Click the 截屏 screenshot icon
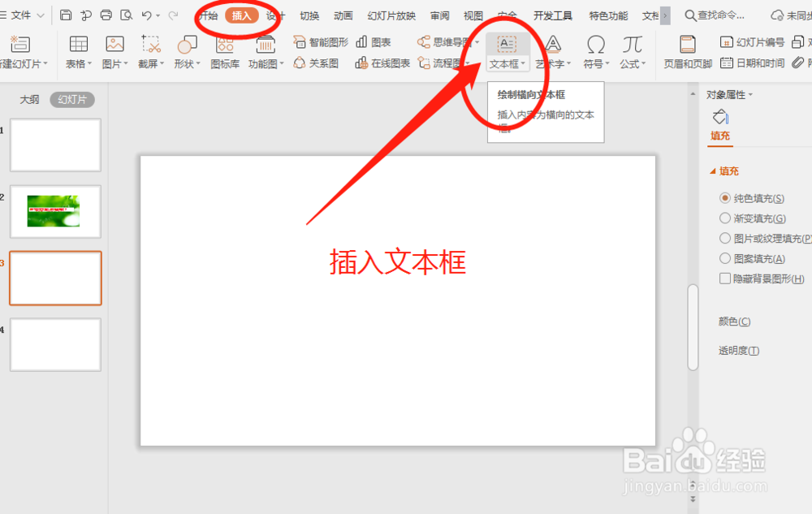Image resolution: width=812 pixels, height=514 pixels. click(x=151, y=44)
